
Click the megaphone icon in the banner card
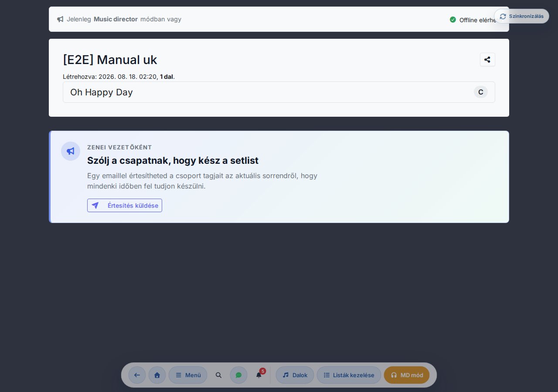pos(71,151)
